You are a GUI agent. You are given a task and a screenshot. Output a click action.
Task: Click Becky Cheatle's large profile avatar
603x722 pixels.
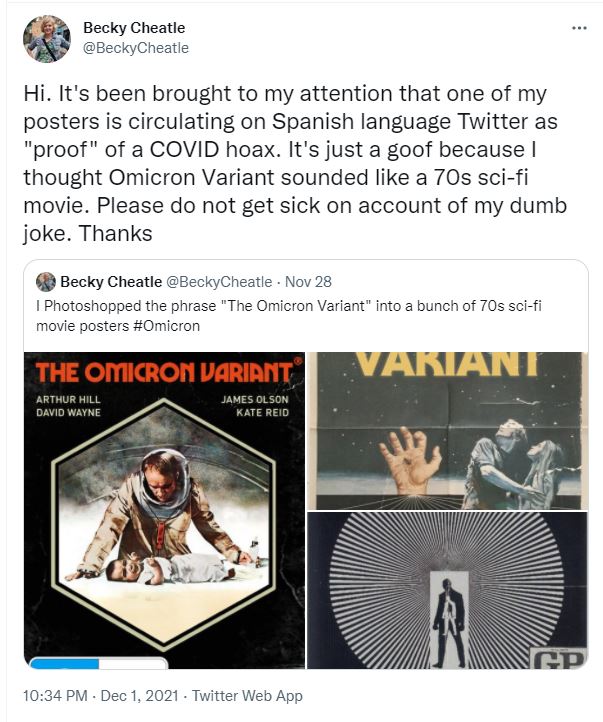point(47,39)
